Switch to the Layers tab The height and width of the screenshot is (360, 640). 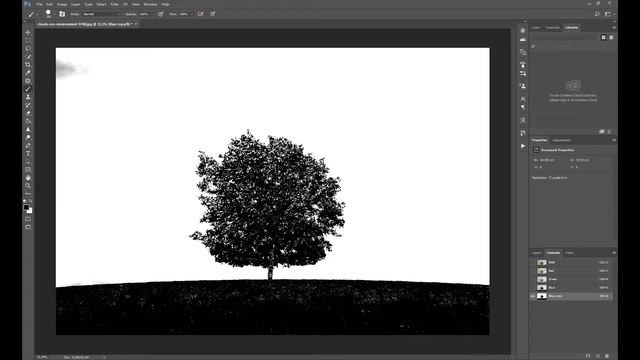coord(536,253)
